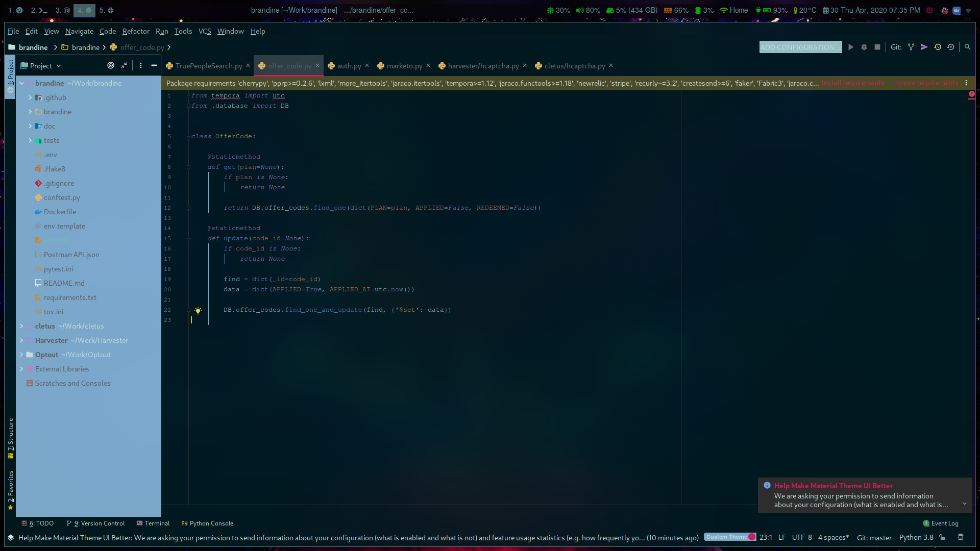Image resolution: width=980 pixels, height=551 pixels.
Task: Open the intention actions lightbulb on line 22
Action: [199, 310]
